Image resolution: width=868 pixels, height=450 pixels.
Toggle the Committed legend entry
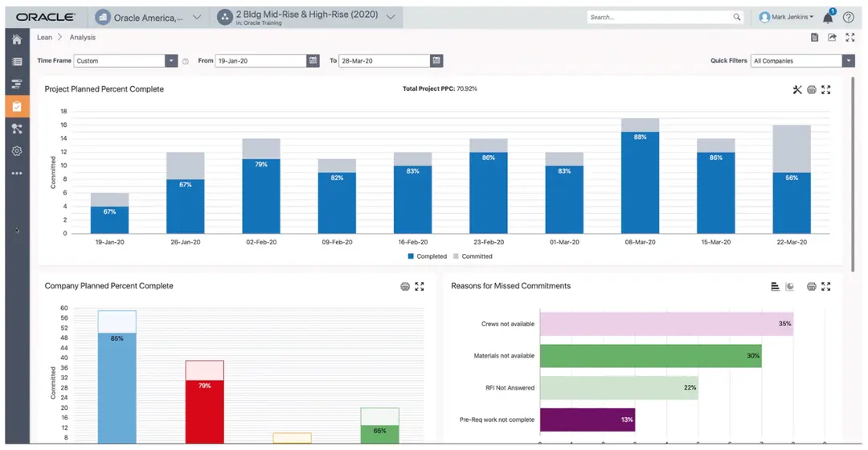pyautogui.click(x=473, y=256)
